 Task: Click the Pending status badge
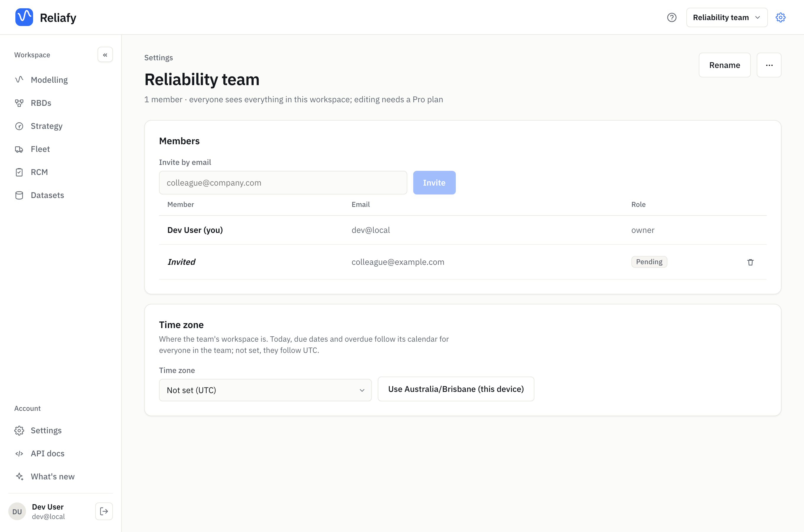tap(649, 262)
